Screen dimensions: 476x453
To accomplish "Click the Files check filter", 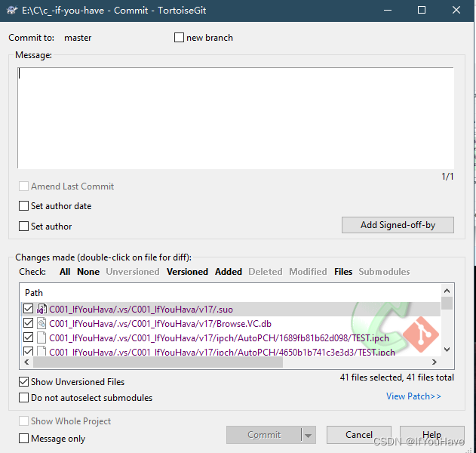I will pos(343,271).
